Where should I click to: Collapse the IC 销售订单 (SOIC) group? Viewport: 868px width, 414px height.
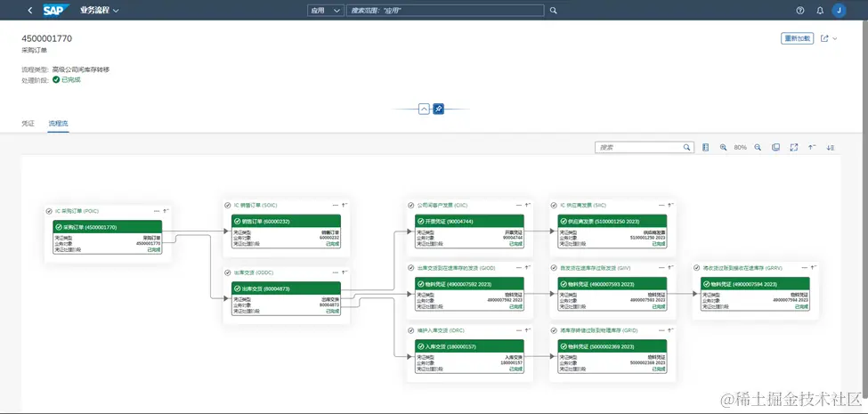[345, 205]
